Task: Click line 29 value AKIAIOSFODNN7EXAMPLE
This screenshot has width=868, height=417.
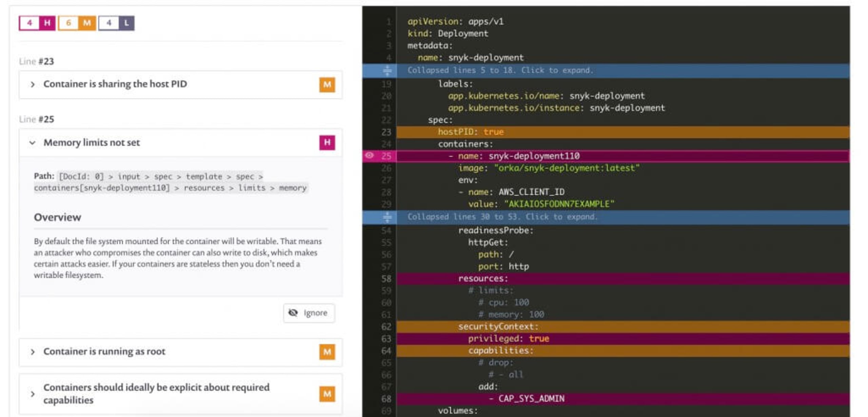Action: (x=541, y=204)
